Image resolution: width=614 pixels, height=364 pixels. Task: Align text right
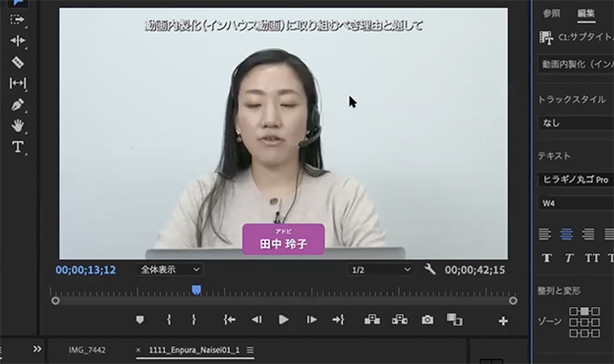tap(587, 234)
